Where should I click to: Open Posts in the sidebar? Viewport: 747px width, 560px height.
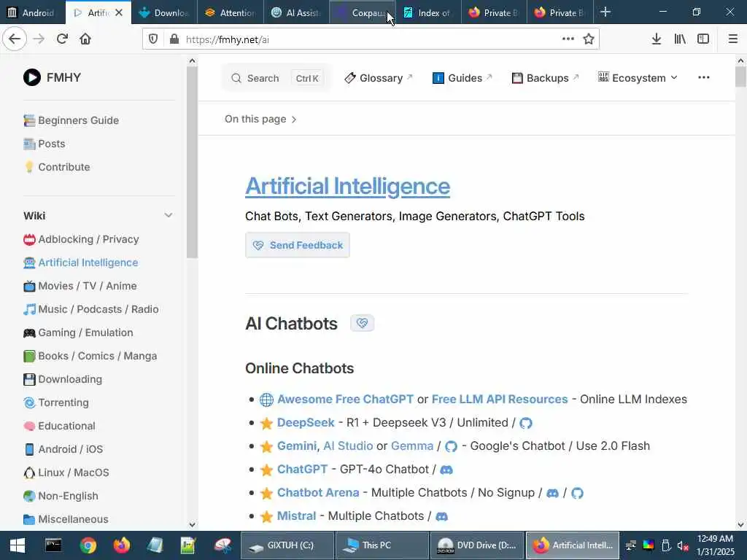[44, 144]
